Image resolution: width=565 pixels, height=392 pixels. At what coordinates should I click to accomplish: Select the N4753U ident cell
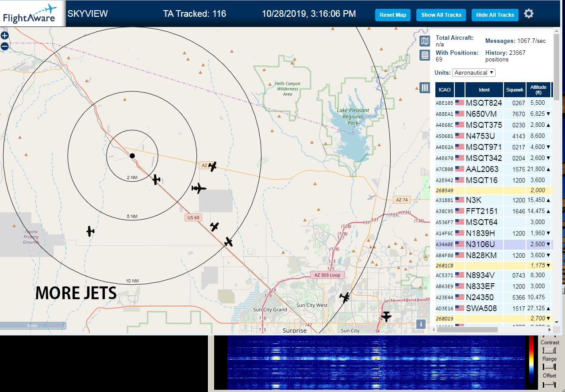click(x=484, y=136)
